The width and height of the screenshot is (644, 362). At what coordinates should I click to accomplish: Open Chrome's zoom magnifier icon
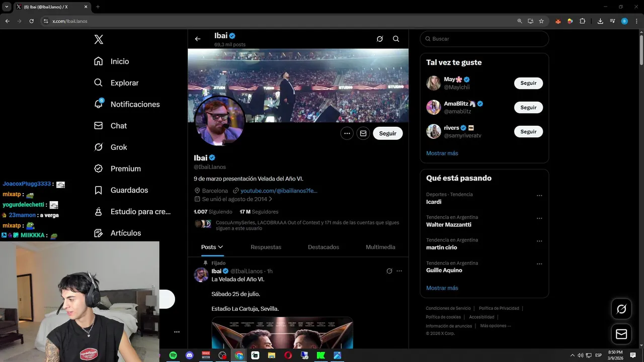(x=520, y=21)
